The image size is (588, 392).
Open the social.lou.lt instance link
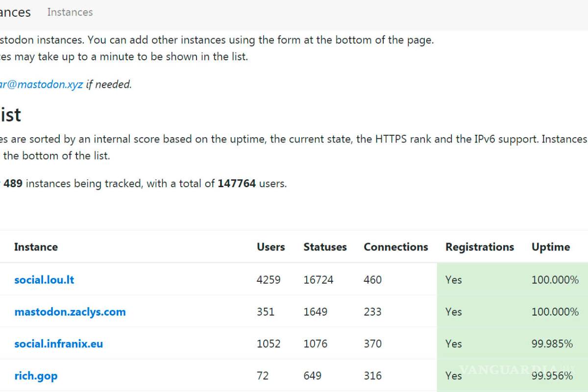44,279
